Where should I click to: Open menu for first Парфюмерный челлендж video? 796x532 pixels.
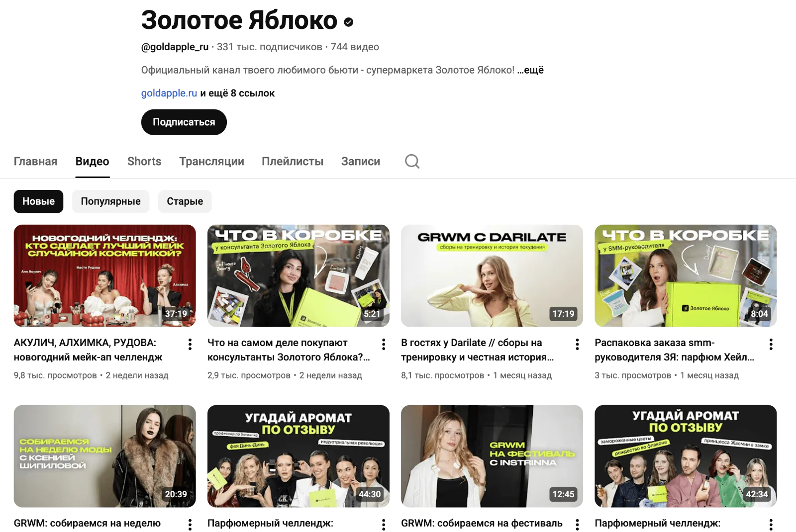coord(384,524)
